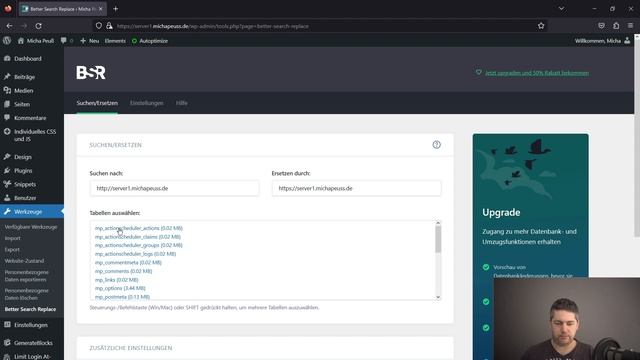This screenshot has height=360, width=640.
Task: Click the upgrade 50% Rabatt link
Action: [x=537, y=73]
